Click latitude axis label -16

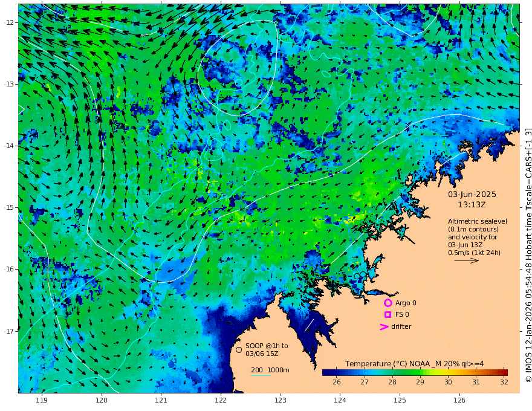pos(9,269)
